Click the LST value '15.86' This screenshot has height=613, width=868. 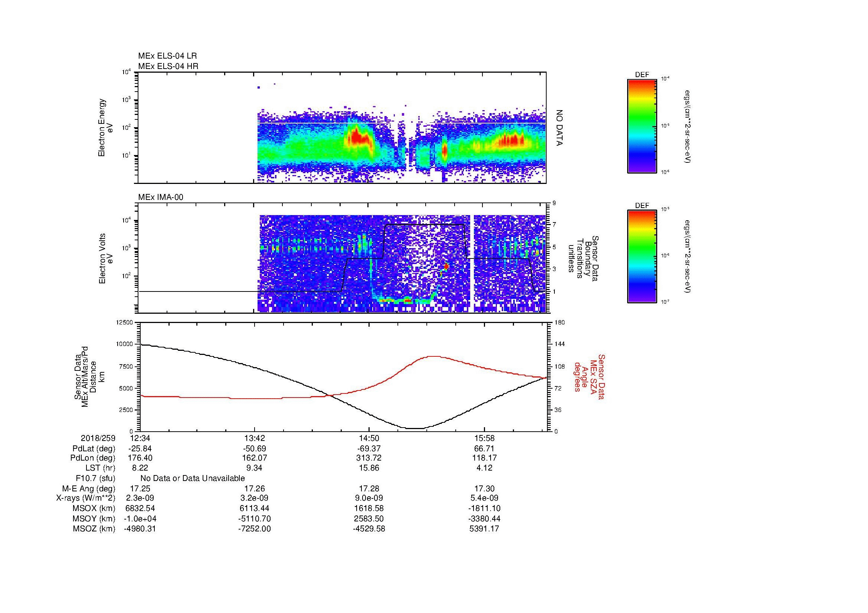click(369, 468)
